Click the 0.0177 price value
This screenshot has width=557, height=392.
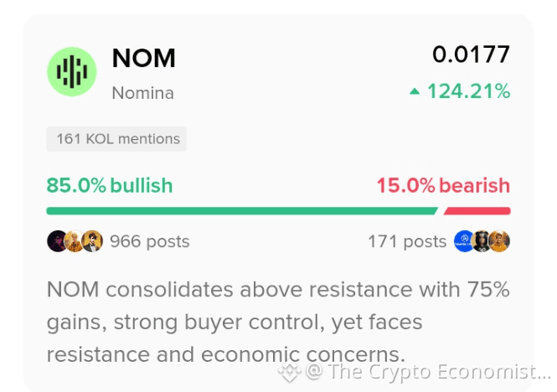point(471,55)
